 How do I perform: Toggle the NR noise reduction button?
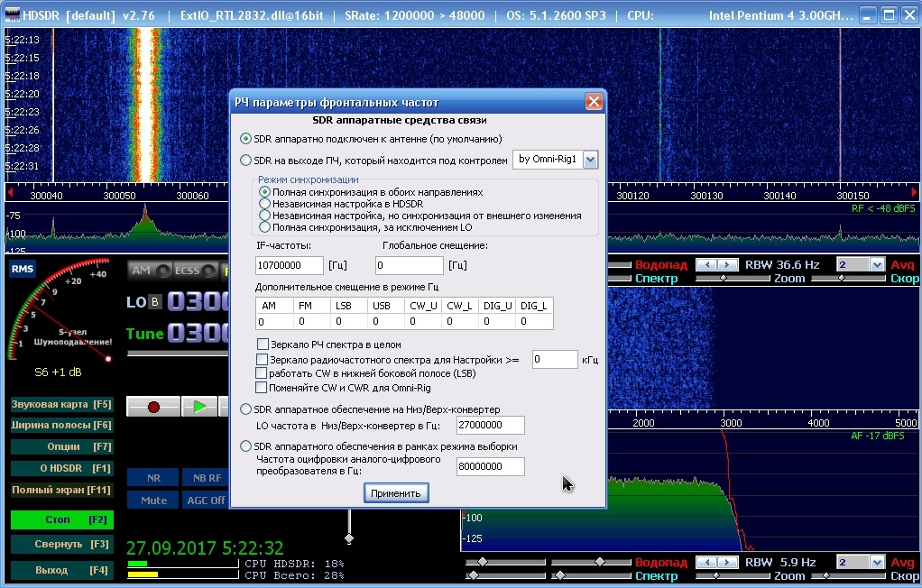point(153,478)
